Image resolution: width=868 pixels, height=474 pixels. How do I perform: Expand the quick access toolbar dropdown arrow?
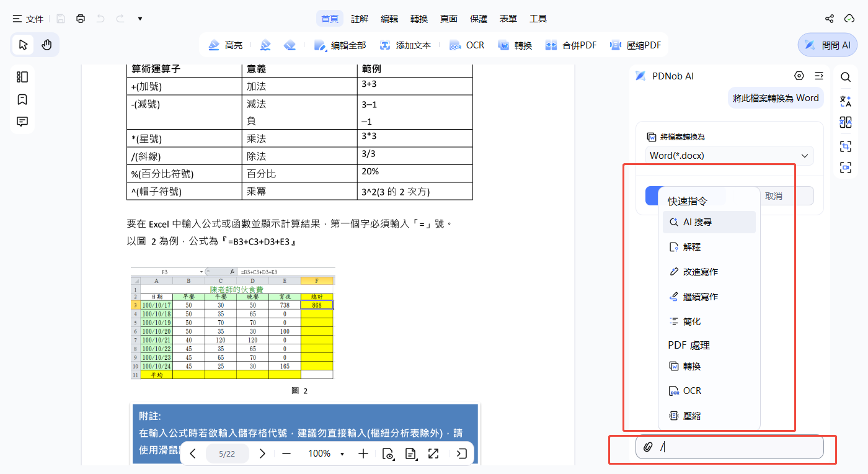[140, 19]
